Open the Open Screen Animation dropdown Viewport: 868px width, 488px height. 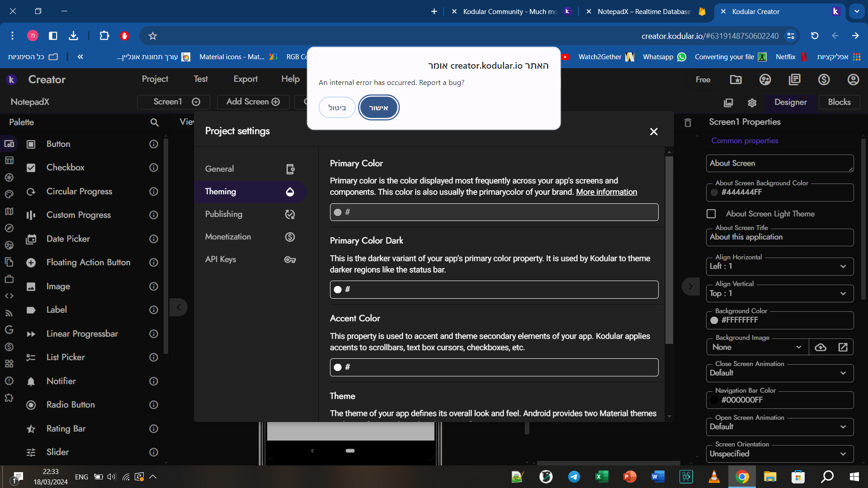click(x=779, y=427)
